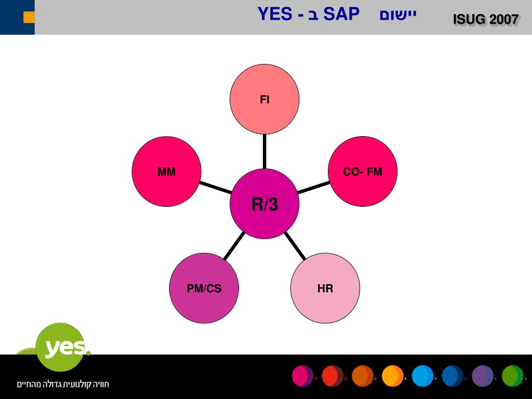Click the dark blue sphere in the footer
This screenshot has height=399, width=532.
(x=453, y=376)
